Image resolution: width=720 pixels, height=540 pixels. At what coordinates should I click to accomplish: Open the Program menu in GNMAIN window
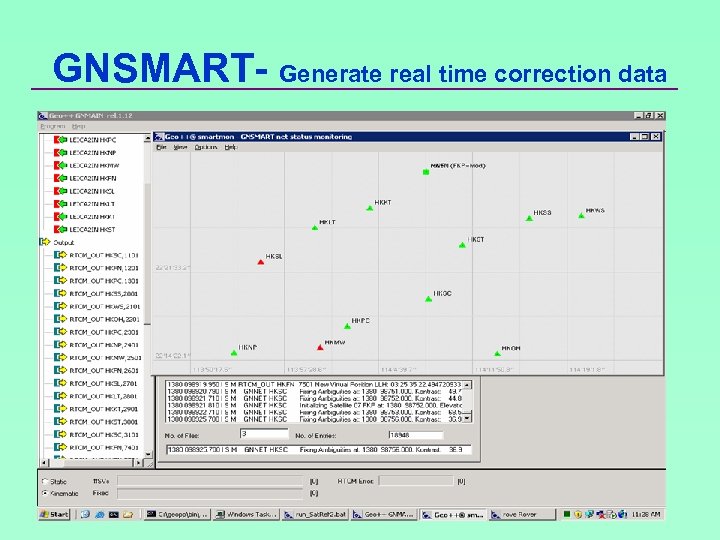click(x=53, y=126)
